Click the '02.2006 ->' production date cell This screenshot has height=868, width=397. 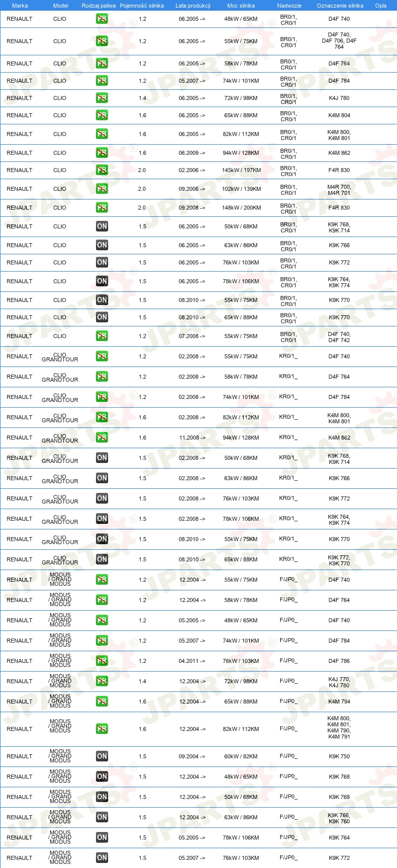[192, 170]
